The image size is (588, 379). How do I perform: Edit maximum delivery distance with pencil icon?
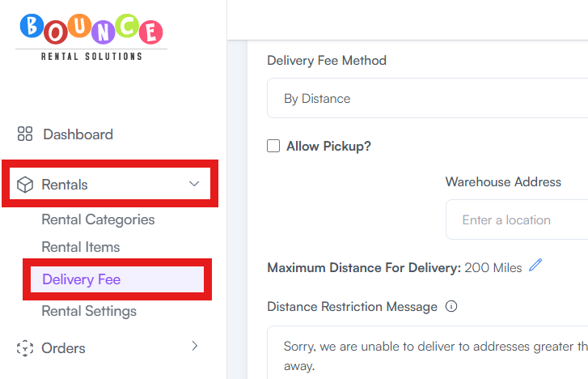point(535,265)
